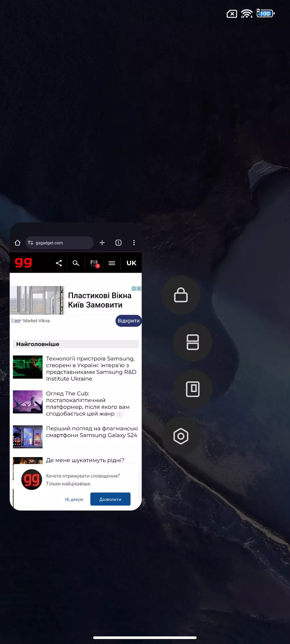Screen dimensions: 290x644
Task: Tap the lock app icon
Action: (181, 295)
